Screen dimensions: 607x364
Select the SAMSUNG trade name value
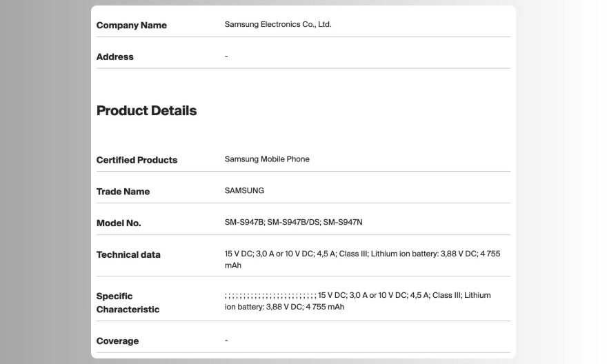tap(244, 191)
